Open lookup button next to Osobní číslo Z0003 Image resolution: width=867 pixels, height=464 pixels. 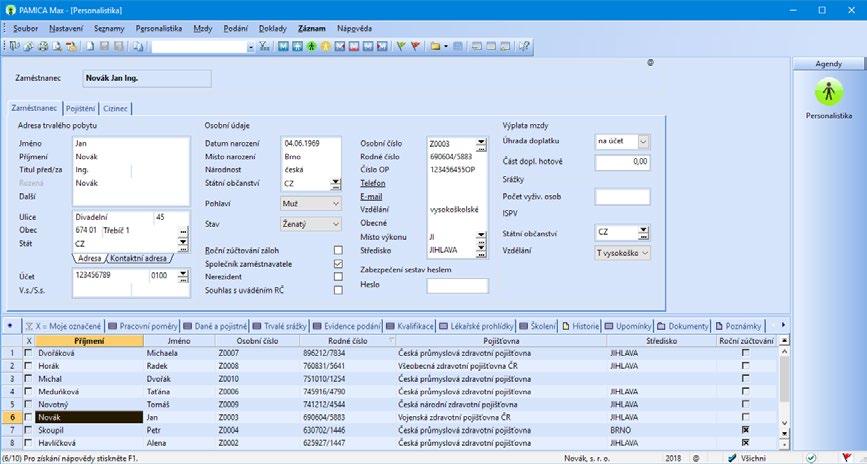pyautogui.click(x=482, y=145)
